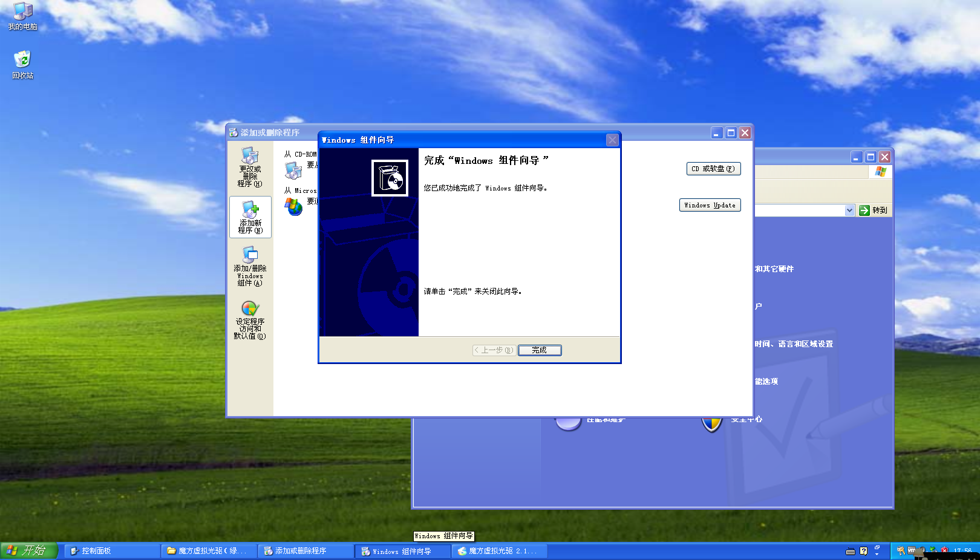Open 我的电脑 on the desktop
This screenshot has width=980, height=560.
click(x=23, y=15)
